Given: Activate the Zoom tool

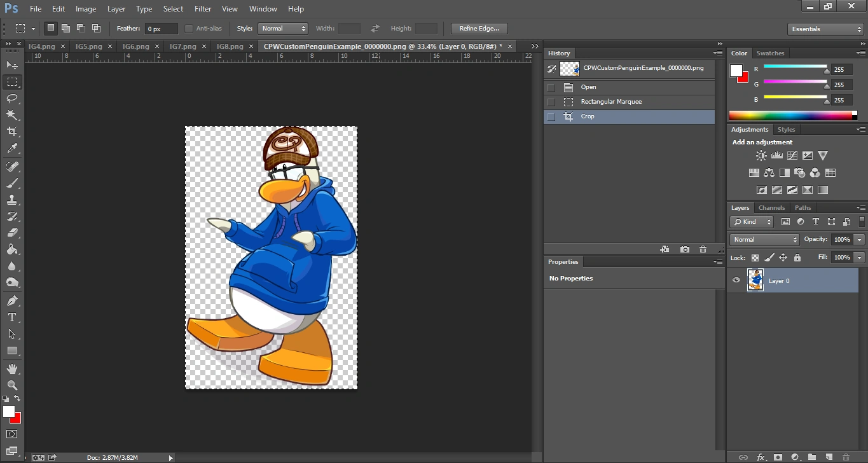Looking at the screenshot, I should pyautogui.click(x=12, y=385).
